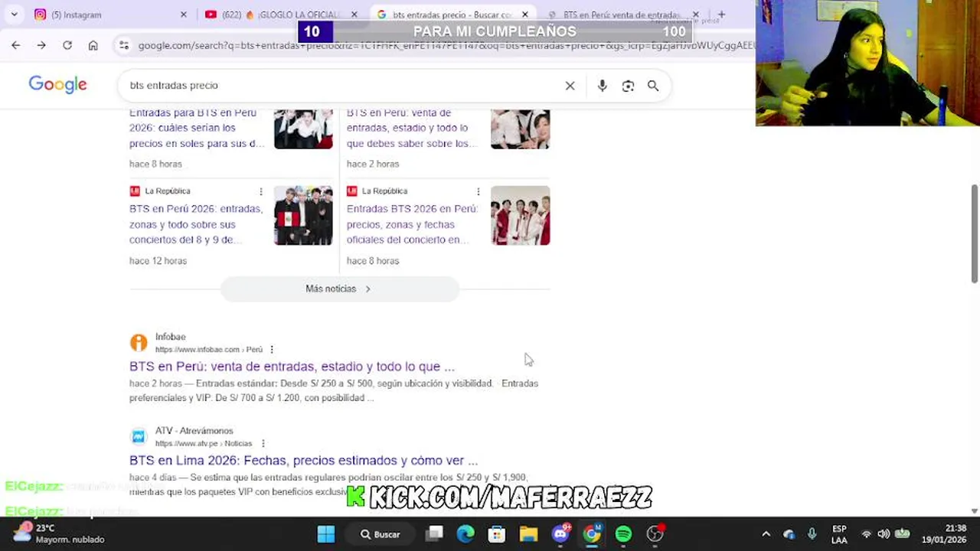Image resolution: width=980 pixels, height=551 pixels.
Task: Click the La República source label of 'Entradas BTS 2026'
Action: (x=384, y=191)
